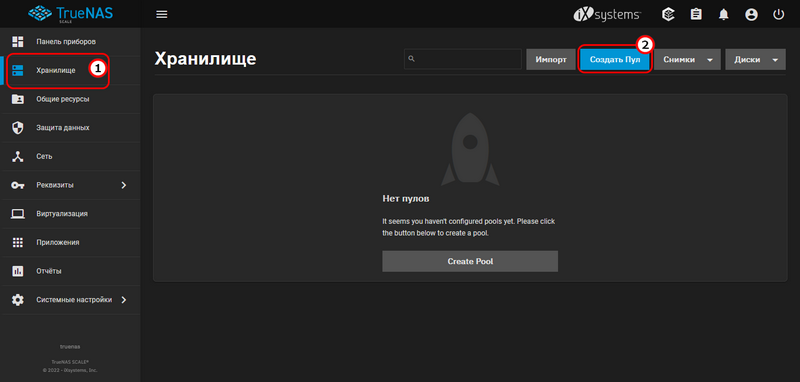The height and width of the screenshot is (382, 800).
Task: Click the Создать Пул button
Action: coord(615,60)
